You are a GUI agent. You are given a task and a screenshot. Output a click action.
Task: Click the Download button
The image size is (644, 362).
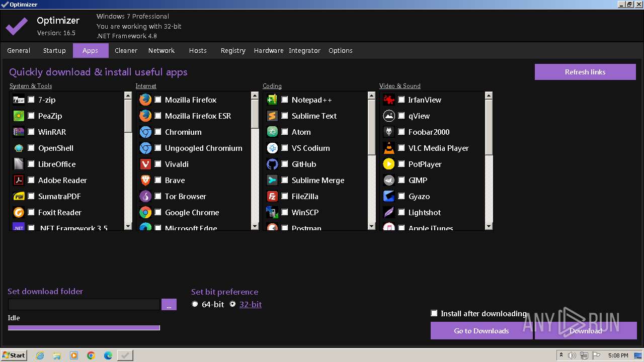[586, 331]
